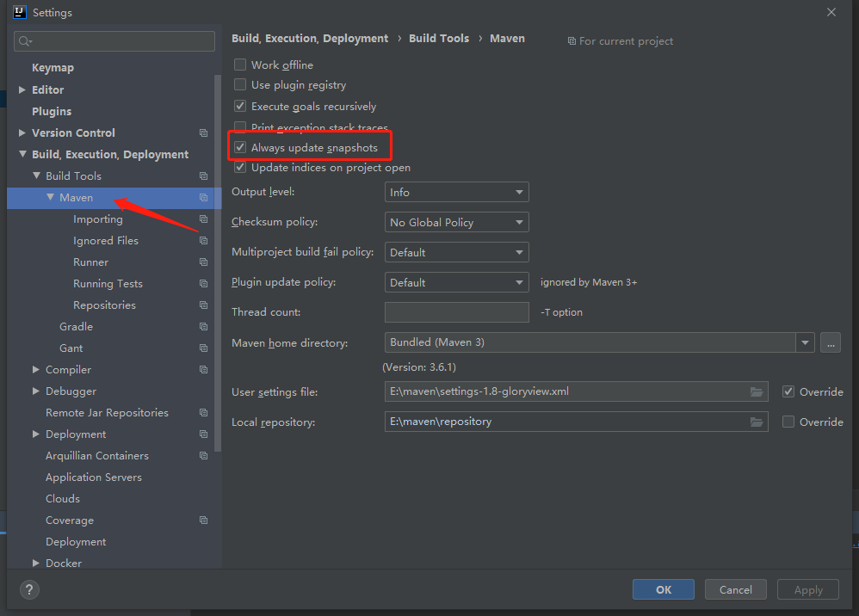
Task: Click project-level icon next to Coverage
Action: coord(204,521)
